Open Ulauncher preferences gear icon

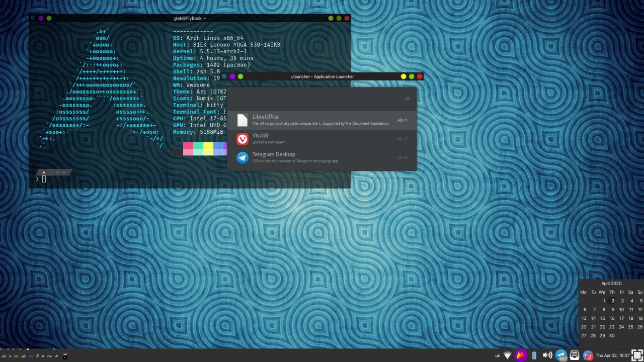(408, 99)
